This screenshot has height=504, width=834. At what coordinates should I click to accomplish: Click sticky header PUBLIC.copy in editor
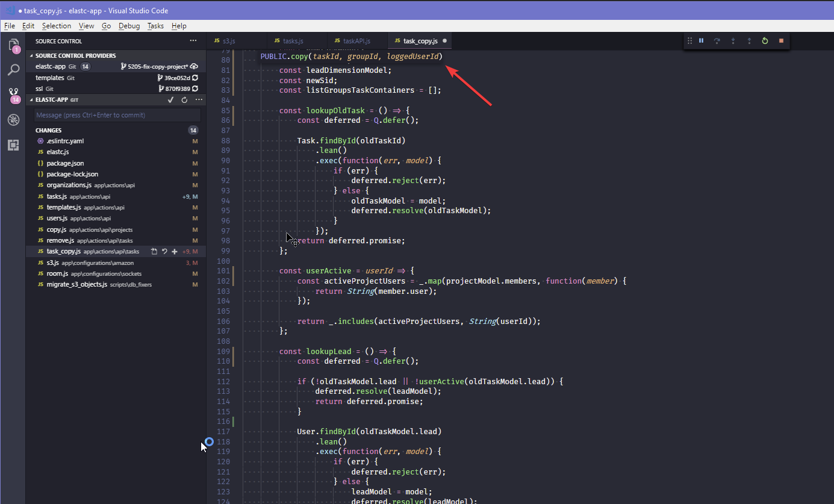(351, 57)
